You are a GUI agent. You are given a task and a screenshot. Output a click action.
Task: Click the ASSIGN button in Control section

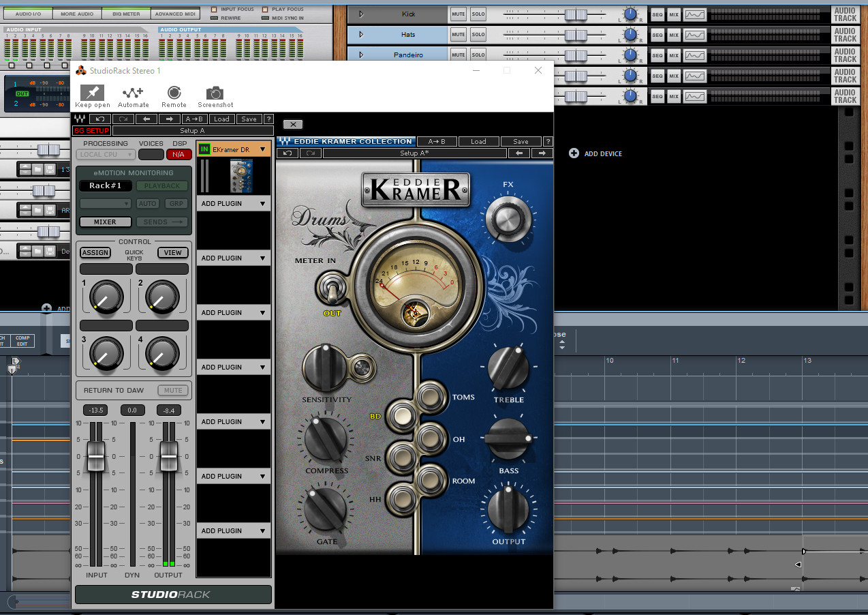[x=95, y=253]
